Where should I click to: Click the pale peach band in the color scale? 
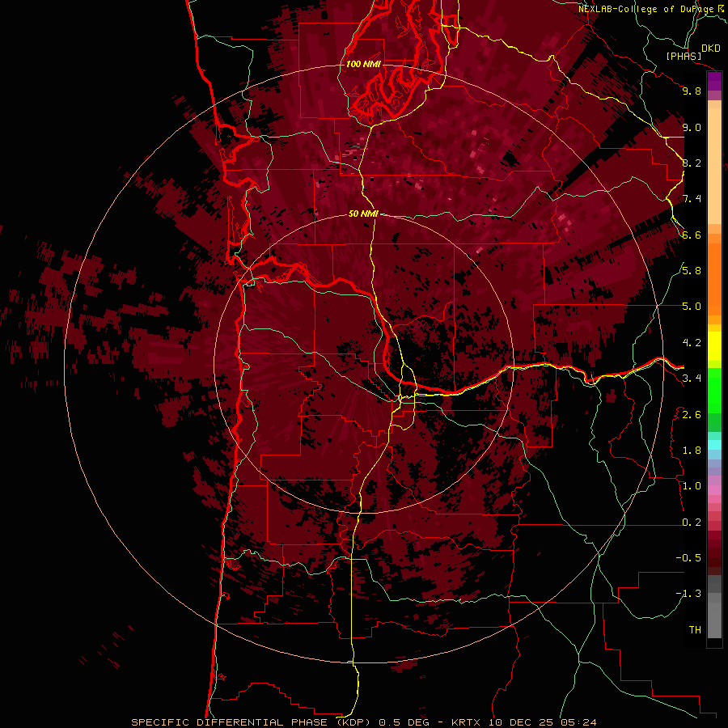[x=714, y=166]
